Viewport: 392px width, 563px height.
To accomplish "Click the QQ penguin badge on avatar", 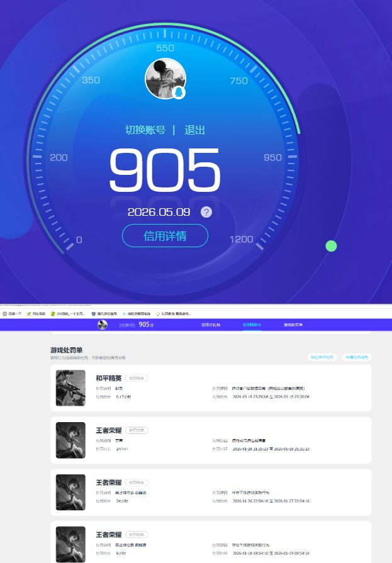I will coord(179,92).
